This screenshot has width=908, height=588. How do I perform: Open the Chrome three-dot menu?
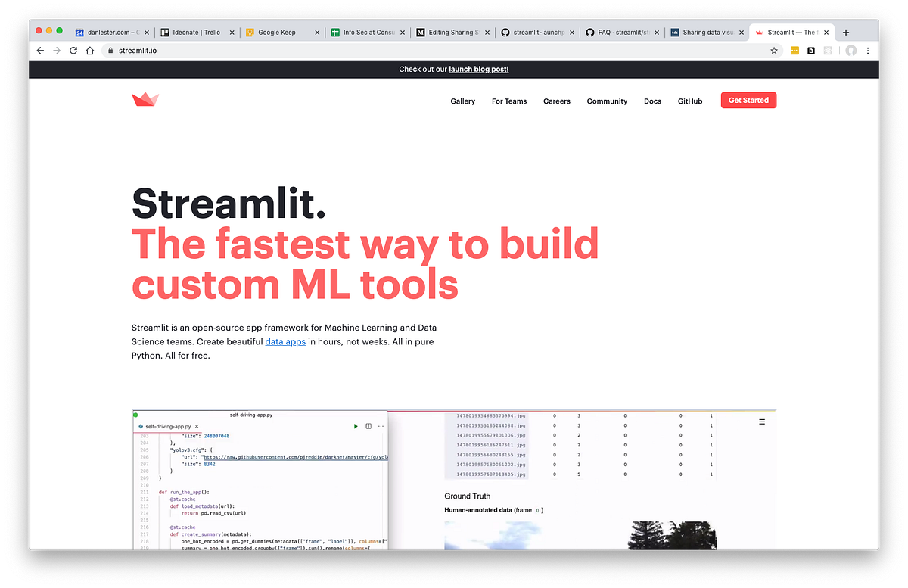[868, 50]
